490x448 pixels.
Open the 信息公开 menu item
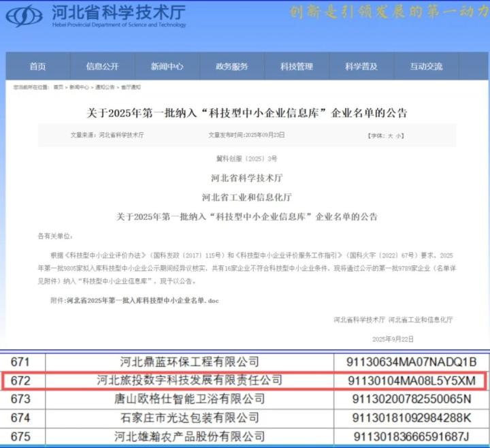tap(102, 66)
